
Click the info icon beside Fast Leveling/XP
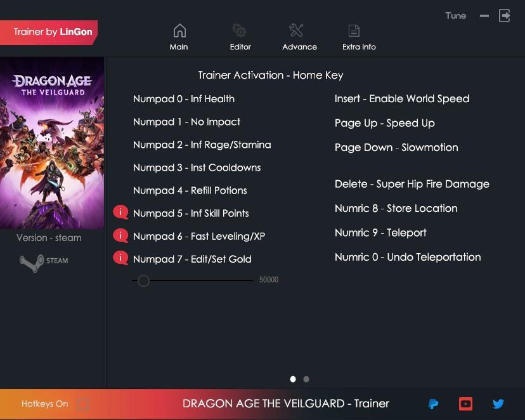[120, 235]
